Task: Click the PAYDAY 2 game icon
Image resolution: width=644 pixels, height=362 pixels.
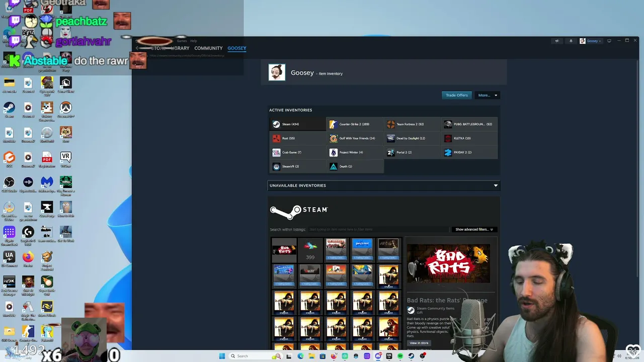Action: click(x=448, y=152)
